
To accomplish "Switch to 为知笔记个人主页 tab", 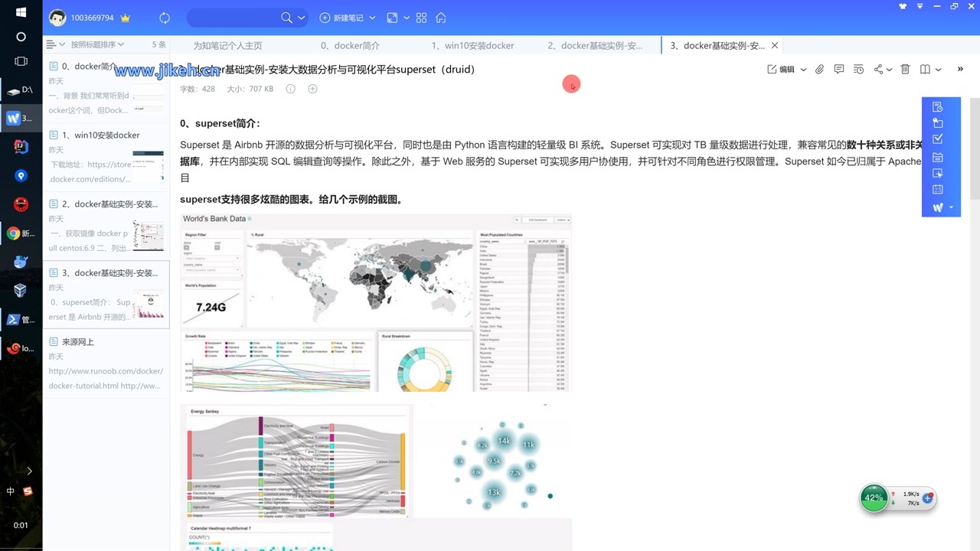I will tap(227, 46).
